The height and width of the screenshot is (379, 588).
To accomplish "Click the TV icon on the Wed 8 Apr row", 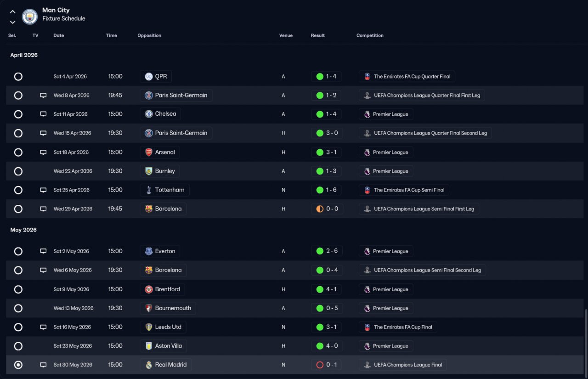I will (43, 96).
